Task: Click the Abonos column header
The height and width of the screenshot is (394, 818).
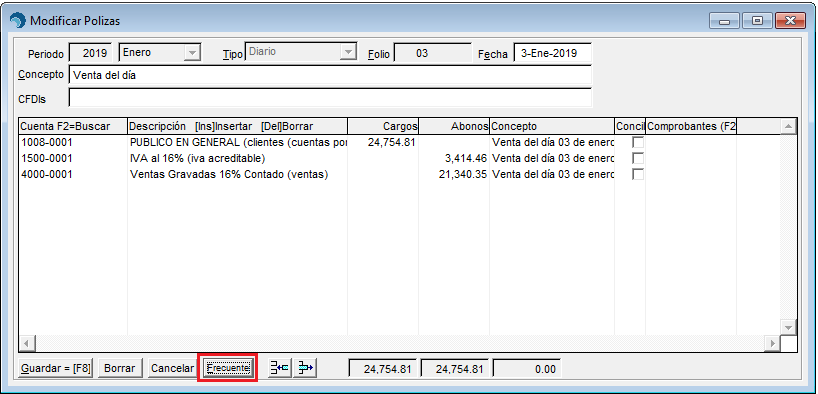Action: (x=454, y=126)
